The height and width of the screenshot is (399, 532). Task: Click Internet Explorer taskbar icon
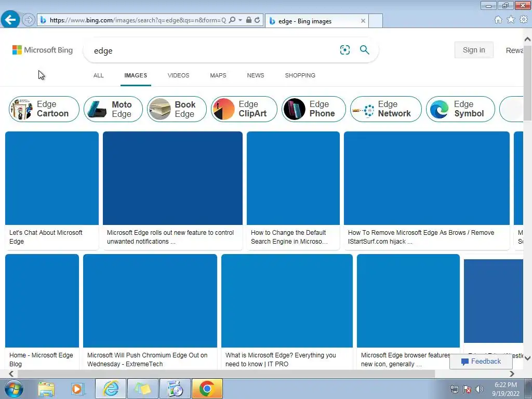111,389
